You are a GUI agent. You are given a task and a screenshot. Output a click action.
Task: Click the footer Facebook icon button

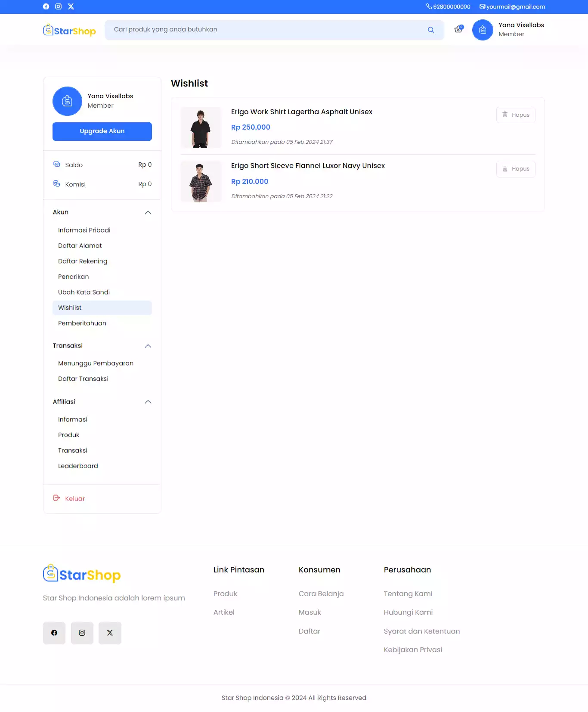click(x=54, y=633)
